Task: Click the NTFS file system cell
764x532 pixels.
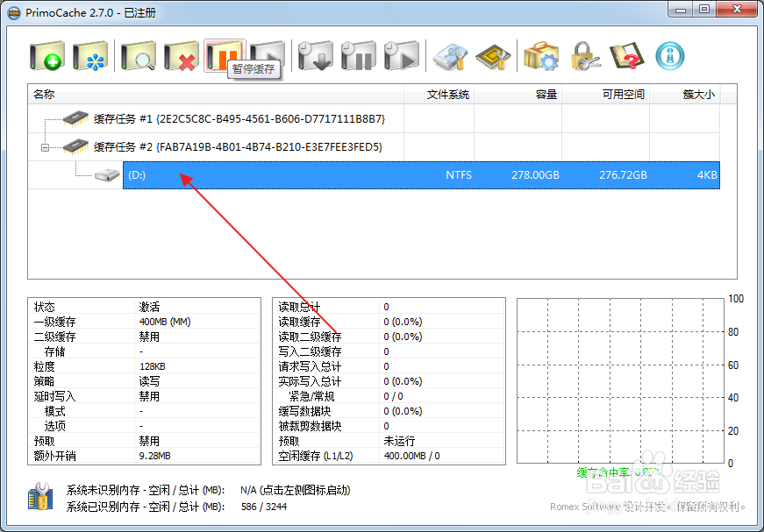Action: [x=459, y=175]
